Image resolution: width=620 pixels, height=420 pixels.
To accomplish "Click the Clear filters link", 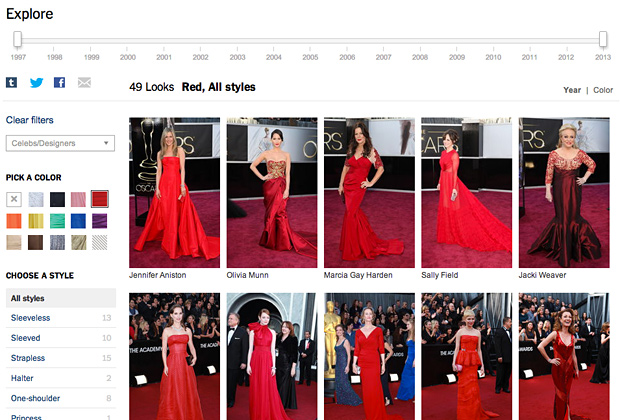I will [x=30, y=120].
